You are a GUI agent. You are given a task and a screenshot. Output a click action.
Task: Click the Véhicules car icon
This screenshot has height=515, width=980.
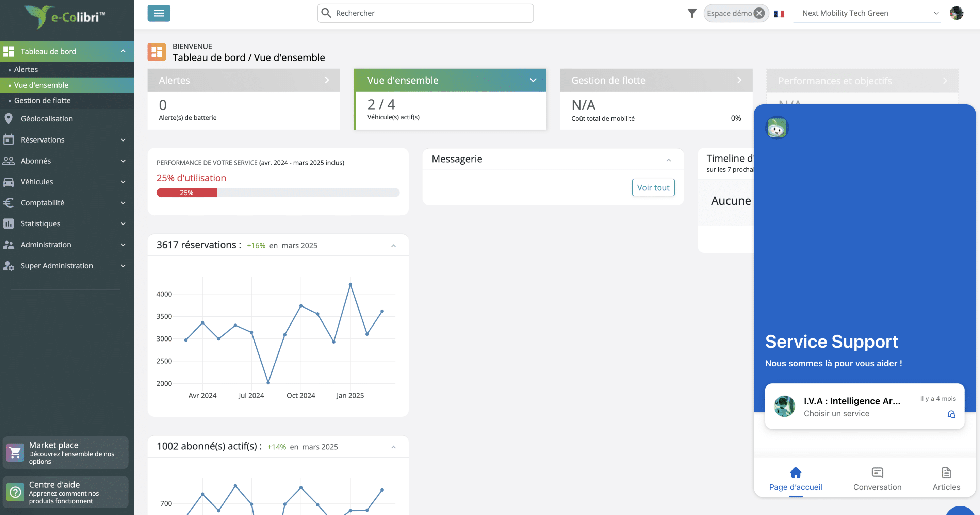tap(9, 182)
